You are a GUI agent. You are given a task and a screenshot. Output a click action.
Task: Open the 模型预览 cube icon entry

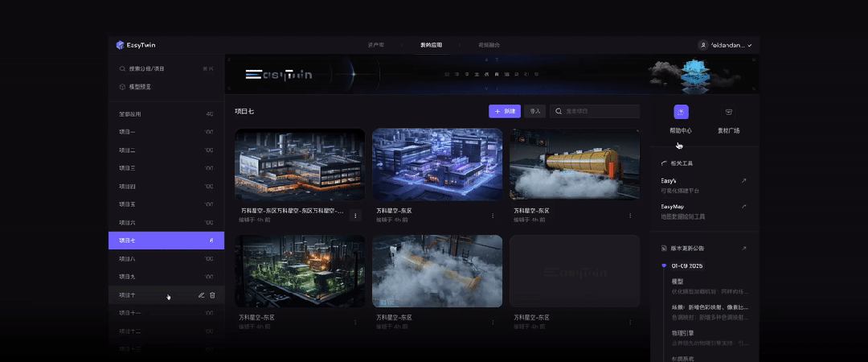[x=122, y=87]
